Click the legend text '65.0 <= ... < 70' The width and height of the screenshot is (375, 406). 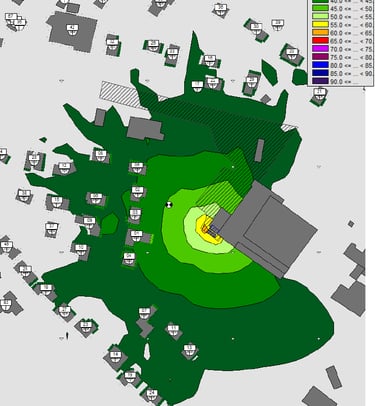[351, 41]
